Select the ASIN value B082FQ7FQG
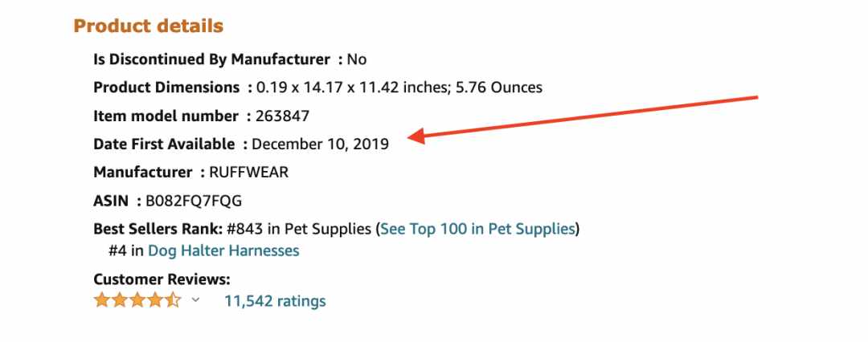This screenshot has width=868, height=342. coord(194,201)
